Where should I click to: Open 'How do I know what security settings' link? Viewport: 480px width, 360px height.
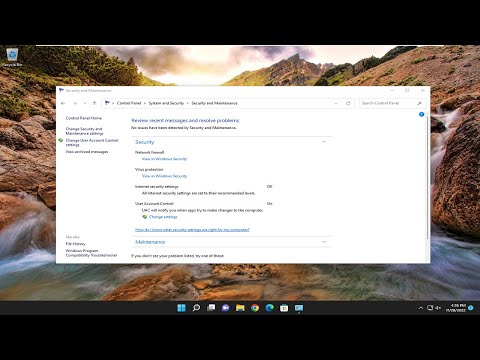[192, 230]
